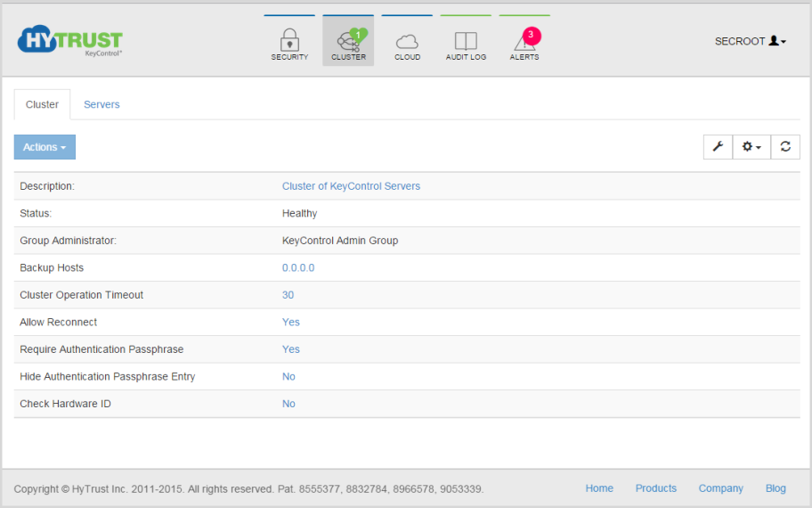This screenshot has height=508, width=812.
Task: Open the Home footer link
Action: [599, 488]
